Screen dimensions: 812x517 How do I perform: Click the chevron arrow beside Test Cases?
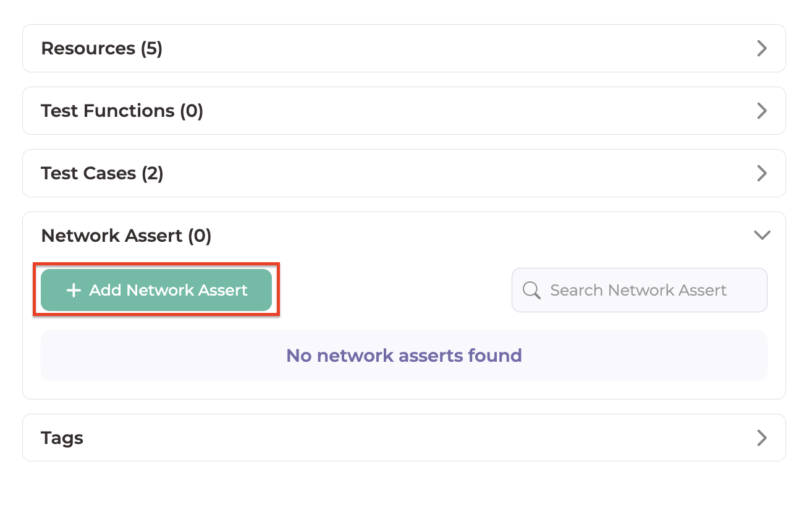coord(762,173)
